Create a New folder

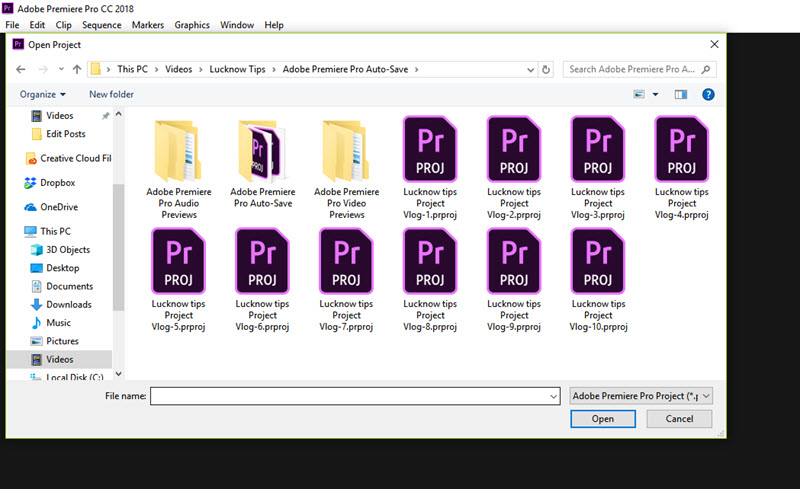click(111, 94)
